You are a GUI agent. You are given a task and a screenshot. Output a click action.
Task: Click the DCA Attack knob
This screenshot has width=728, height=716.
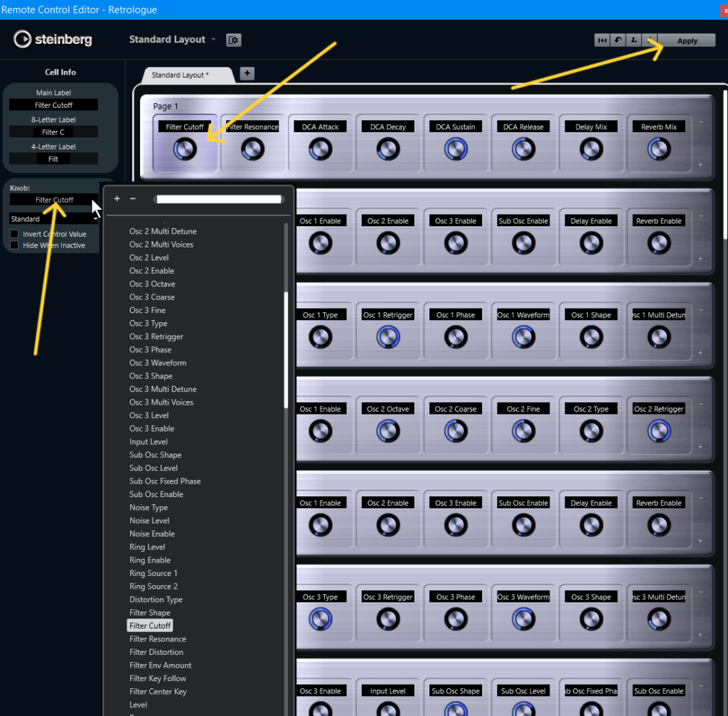click(x=321, y=149)
